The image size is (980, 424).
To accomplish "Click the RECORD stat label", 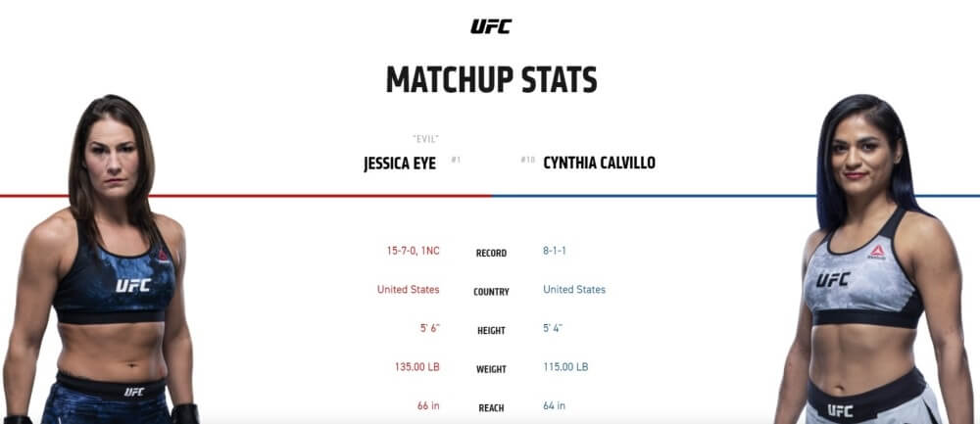I will (x=491, y=254).
